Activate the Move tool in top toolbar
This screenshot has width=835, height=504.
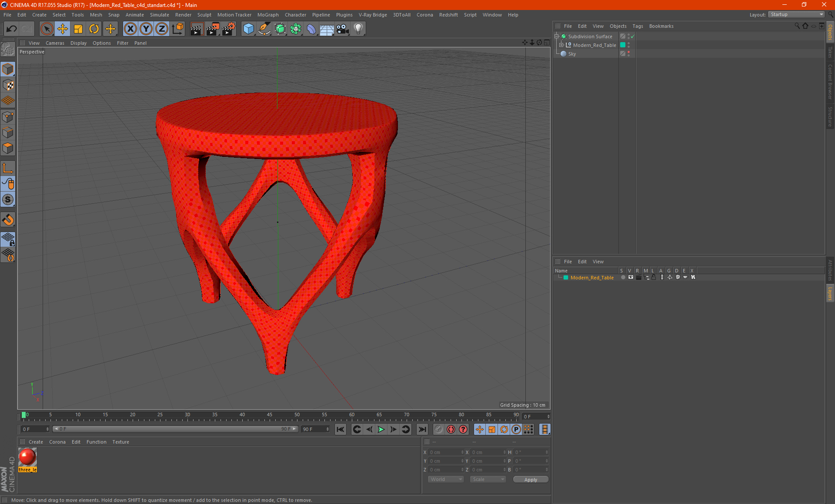point(63,29)
